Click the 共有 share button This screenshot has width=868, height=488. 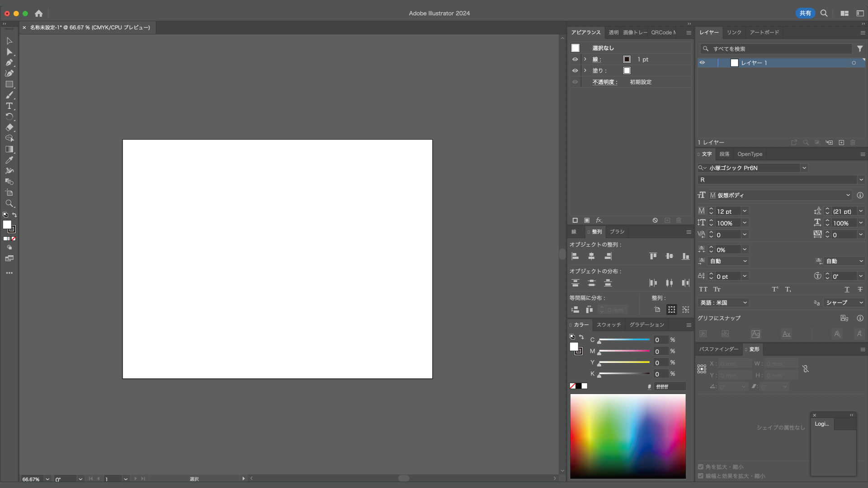(x=805, y=13)
